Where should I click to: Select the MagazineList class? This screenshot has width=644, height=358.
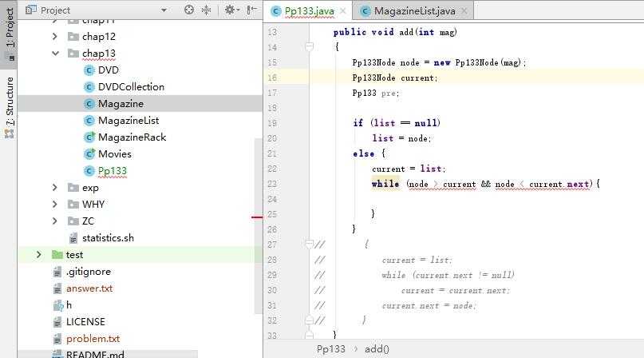(128, 121)
